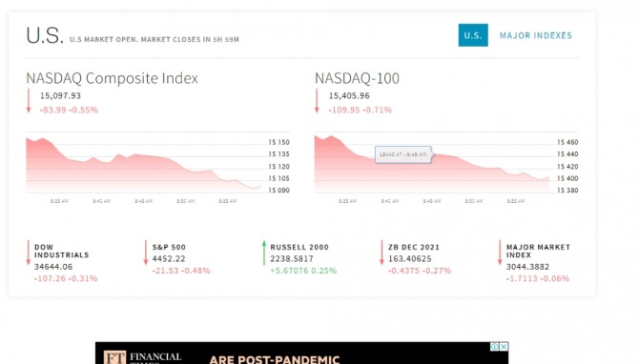
Task: Open the Russell 2000 quote
Action: pos(299,247)
